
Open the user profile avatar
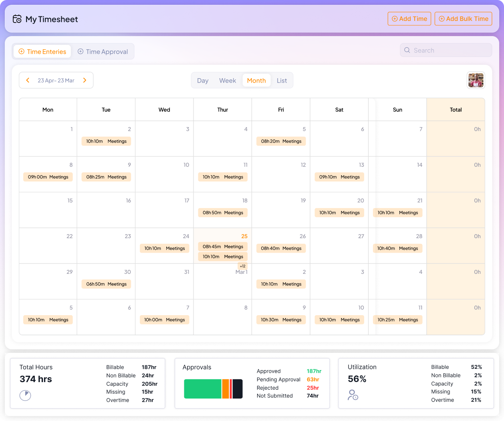pyautogui.click(x=476, y=80)
